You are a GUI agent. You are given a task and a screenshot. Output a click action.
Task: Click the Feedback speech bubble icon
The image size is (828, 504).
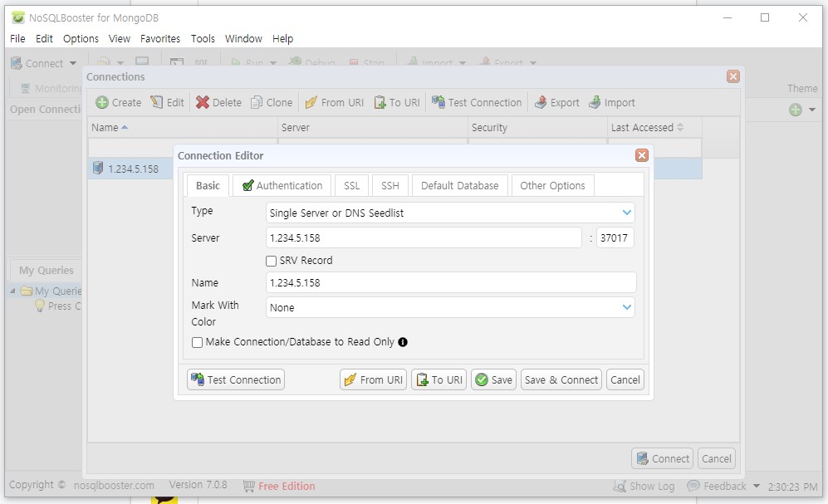point(693,486)
